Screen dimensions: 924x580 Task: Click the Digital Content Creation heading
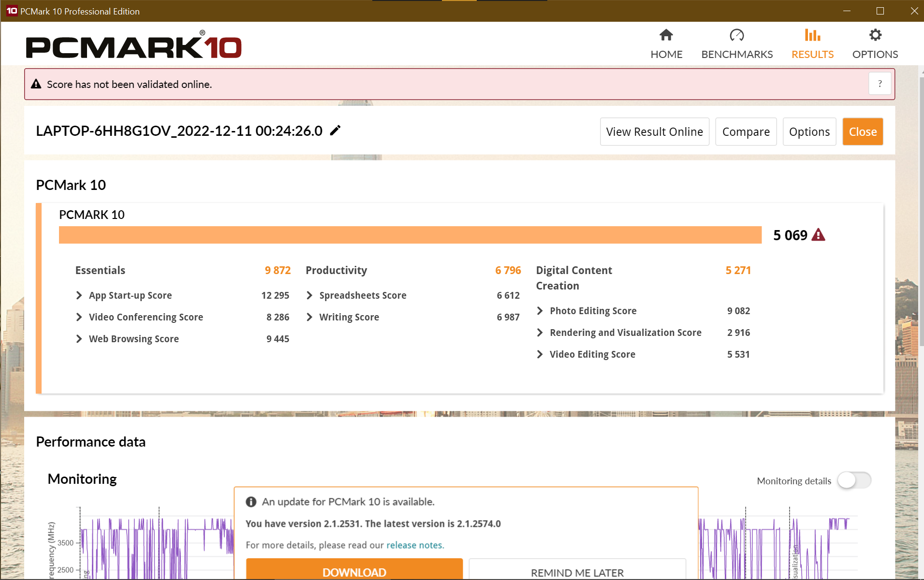pos(574,278)
